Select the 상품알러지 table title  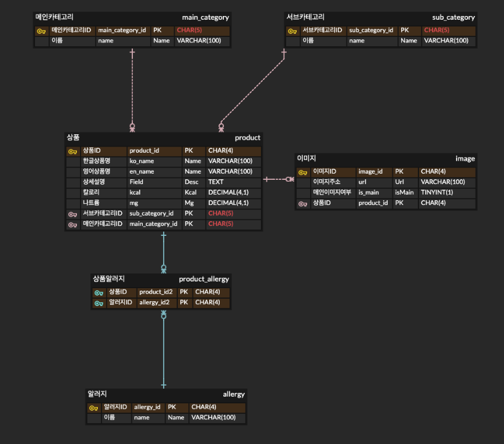click(x=109, y=278)
